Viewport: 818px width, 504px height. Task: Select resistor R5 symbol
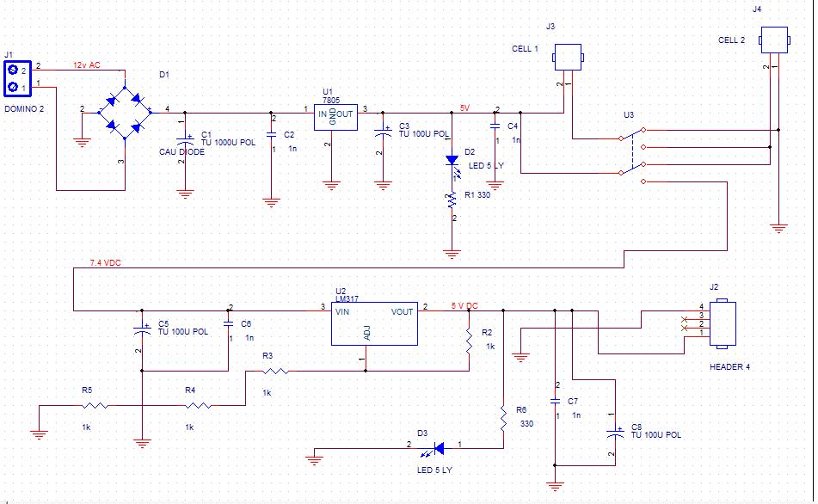[x=95, y=405]
